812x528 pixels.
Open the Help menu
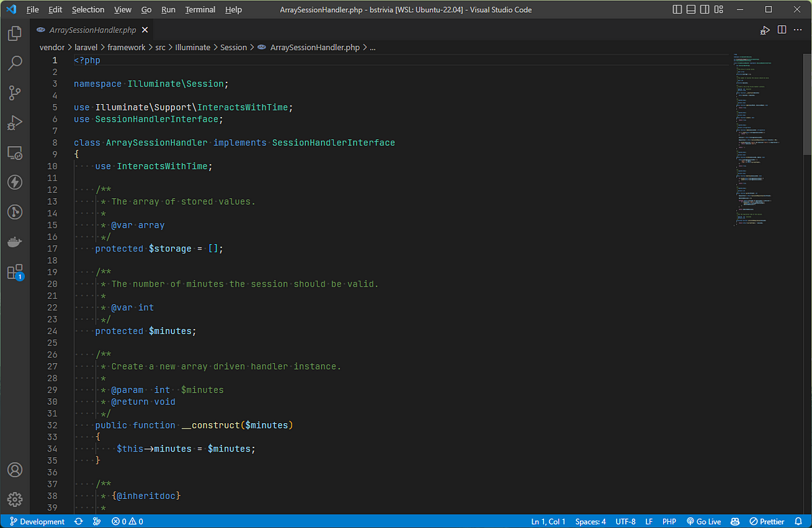(233, 9)
